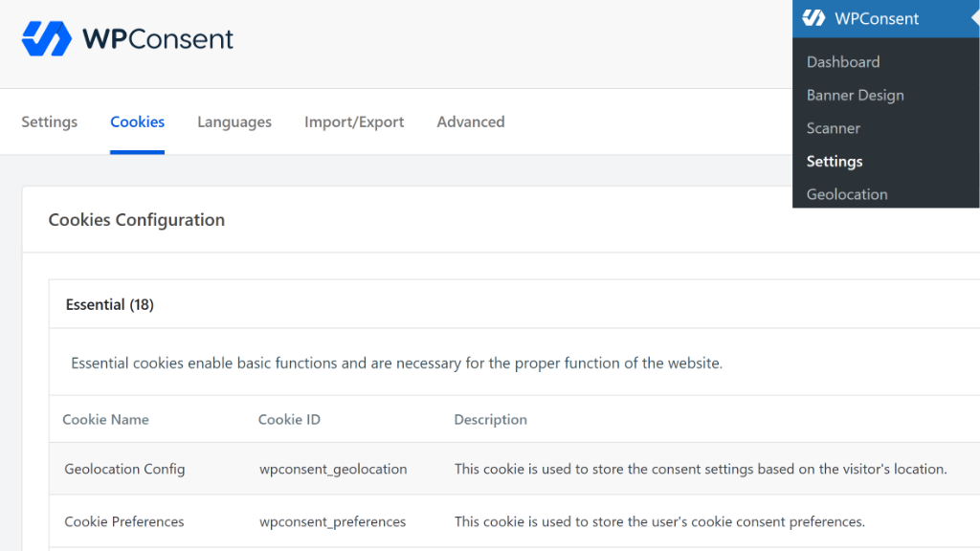980x551 pixels.
Task: Expand the Essential (18) cookies section
Action: coord(109,304)
